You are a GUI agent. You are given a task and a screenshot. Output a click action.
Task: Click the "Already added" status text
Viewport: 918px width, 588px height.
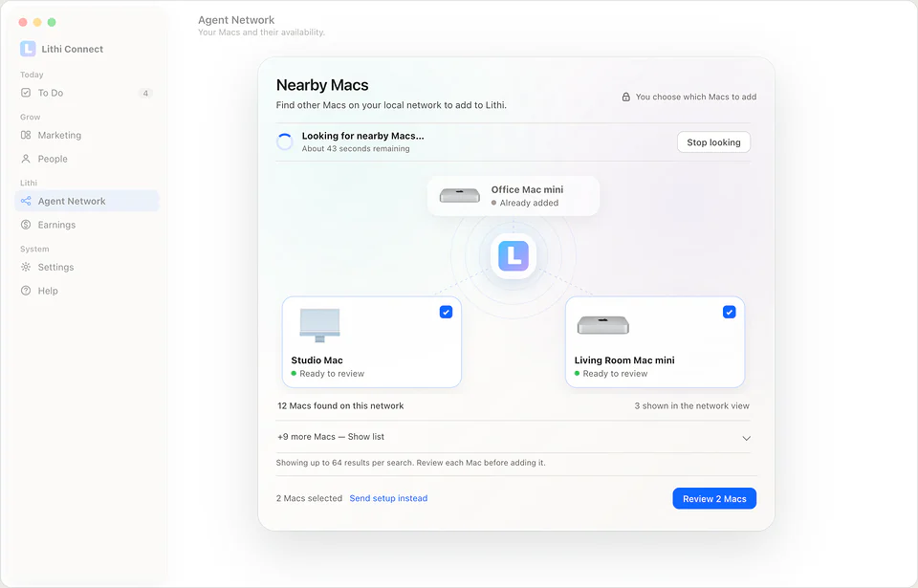[x=529, y=203]
